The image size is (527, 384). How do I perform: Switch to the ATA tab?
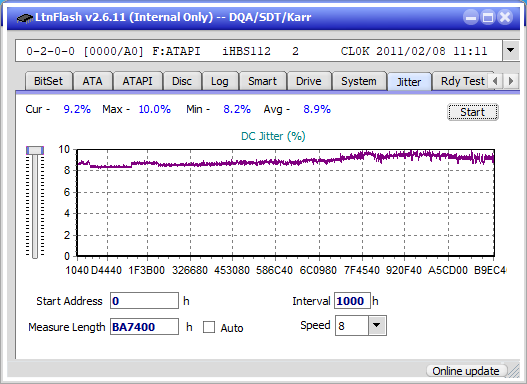point(92,81)
